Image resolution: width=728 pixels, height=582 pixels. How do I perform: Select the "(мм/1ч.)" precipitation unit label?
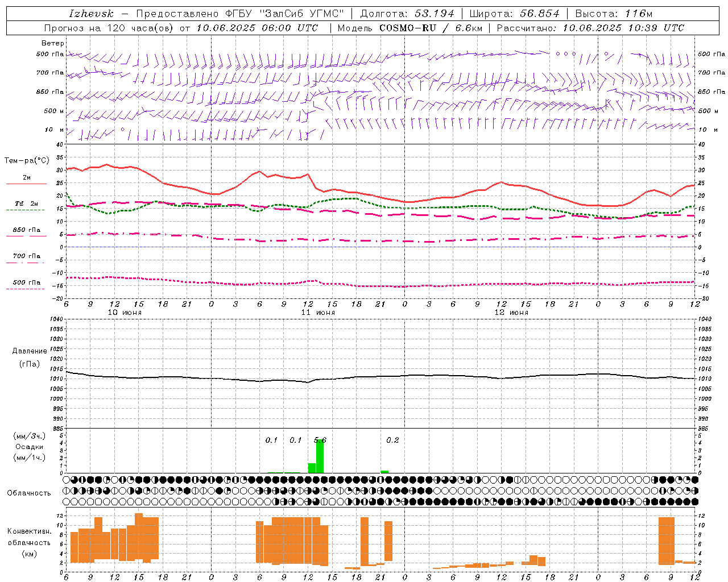[x=30, y=458]
